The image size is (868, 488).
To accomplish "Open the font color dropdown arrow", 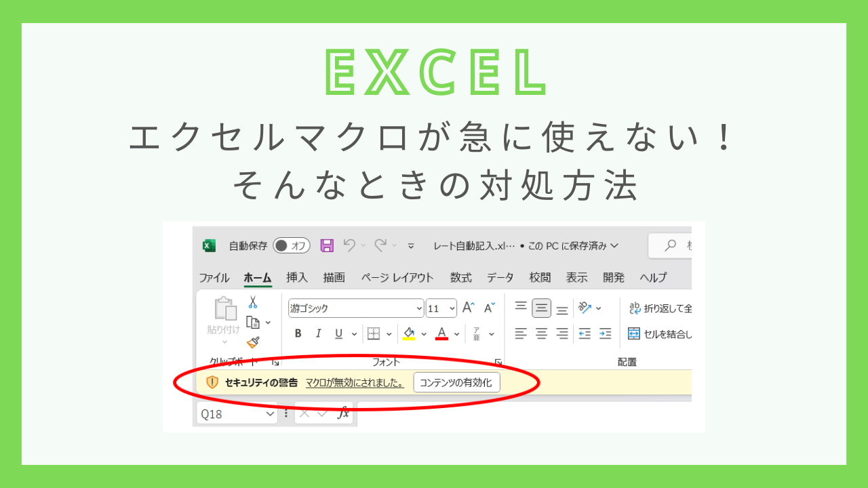I will (x=456, y=333).
